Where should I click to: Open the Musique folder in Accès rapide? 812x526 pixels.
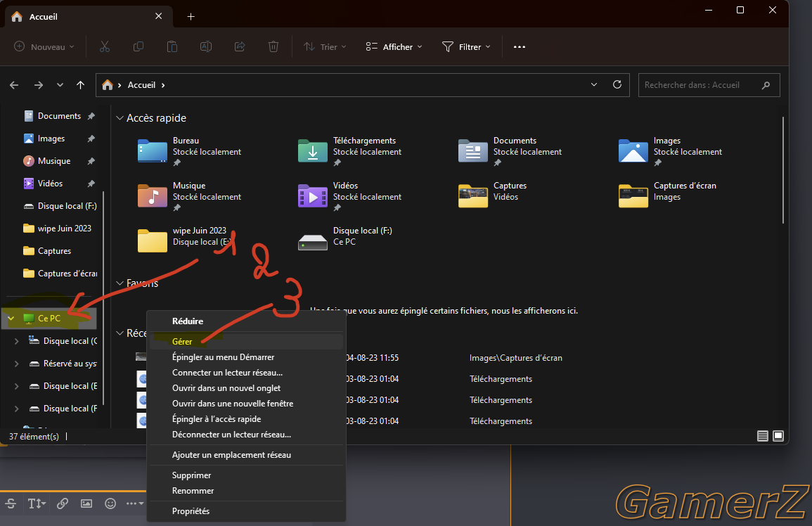[153, 196]
